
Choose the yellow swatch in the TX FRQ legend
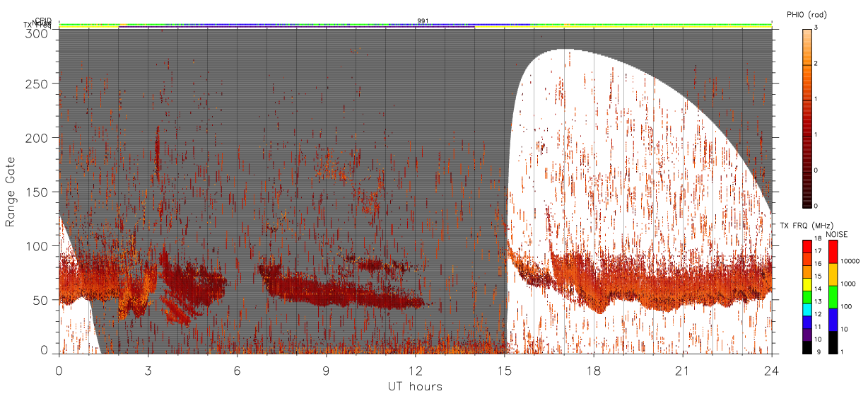click(807, 284)
